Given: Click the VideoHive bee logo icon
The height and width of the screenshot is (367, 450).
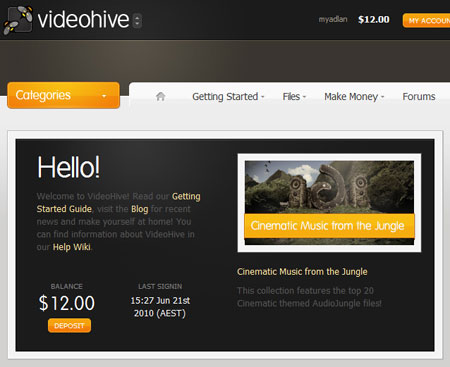Looking at the screenshot, I should (x=18, y=20).
